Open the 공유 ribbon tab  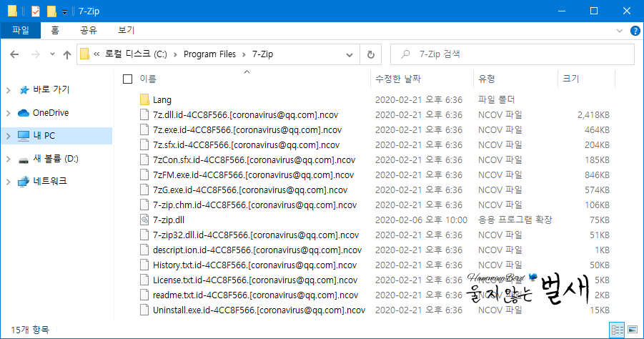[x=89, y=30]
